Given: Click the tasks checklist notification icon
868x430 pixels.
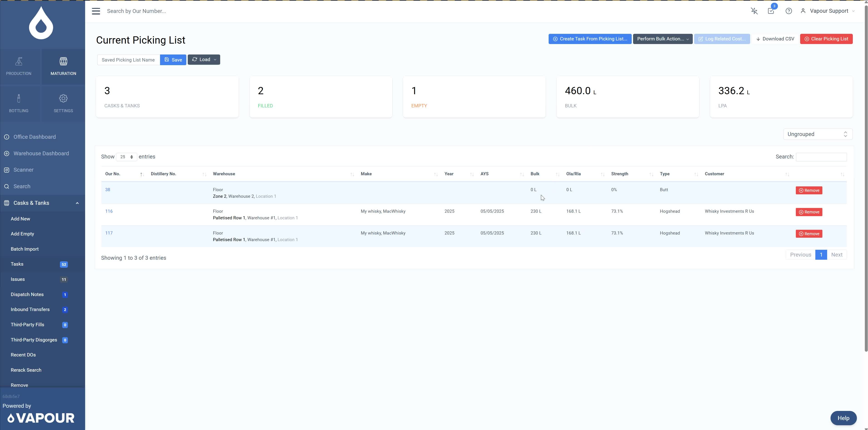Looking at the screenshot, I should (x=771, y=11).
